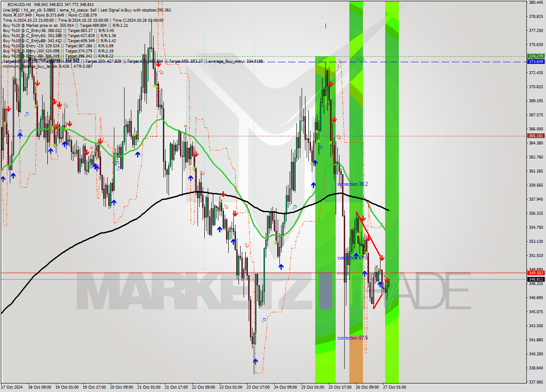Click the 343.500 price axis label

pos(536,326)
